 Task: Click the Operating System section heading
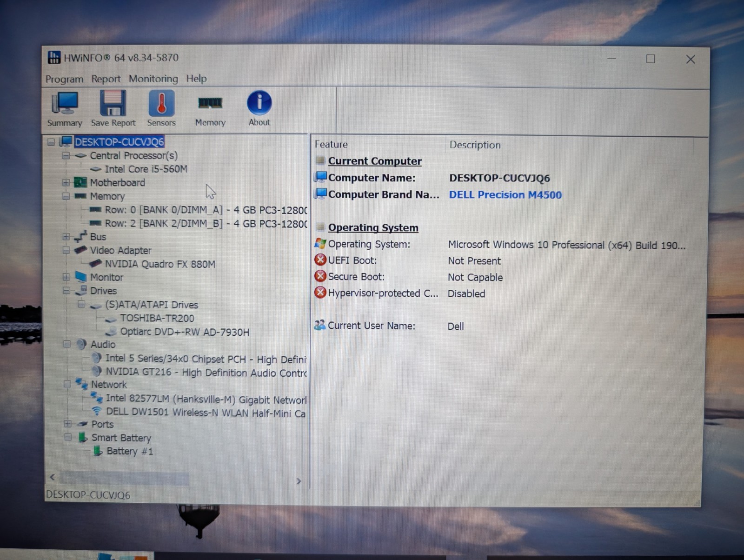click(373, 227)
